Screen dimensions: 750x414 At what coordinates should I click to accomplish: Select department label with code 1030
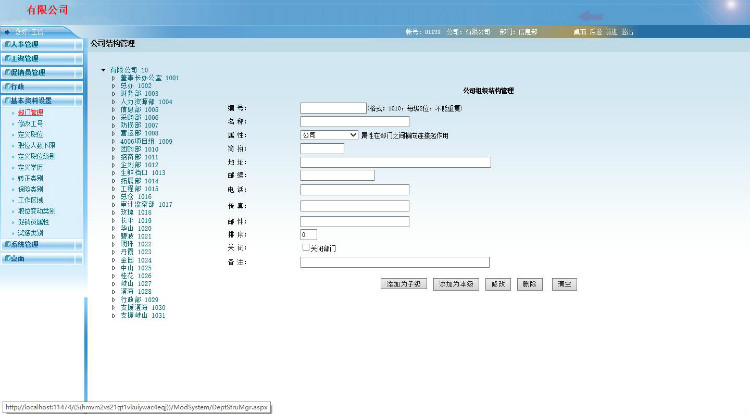click(x=143, y=307)
